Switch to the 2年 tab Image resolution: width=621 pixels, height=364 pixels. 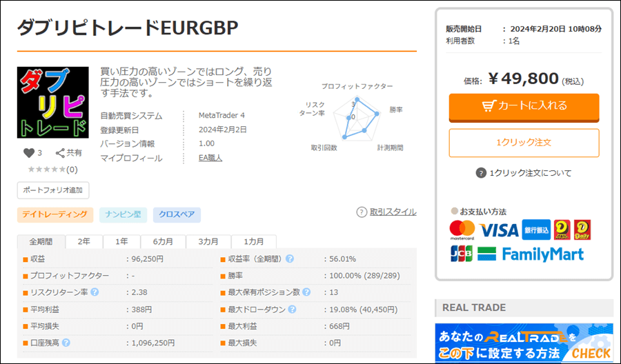[x=83, y=242]
